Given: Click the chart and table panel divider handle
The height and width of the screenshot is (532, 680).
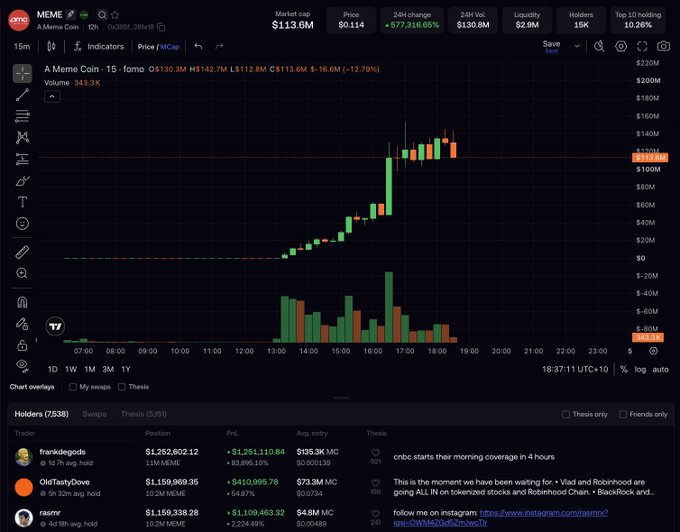Looking at the screenshot, I should pos(341,398).
